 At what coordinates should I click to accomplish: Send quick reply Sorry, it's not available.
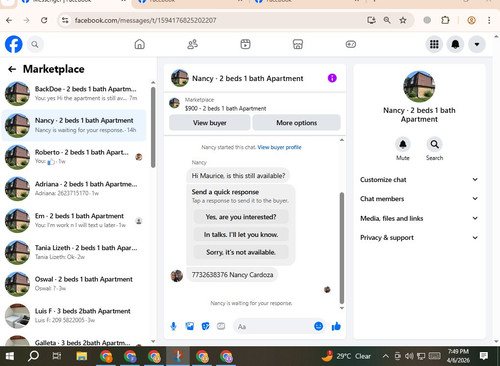(241, 252)
